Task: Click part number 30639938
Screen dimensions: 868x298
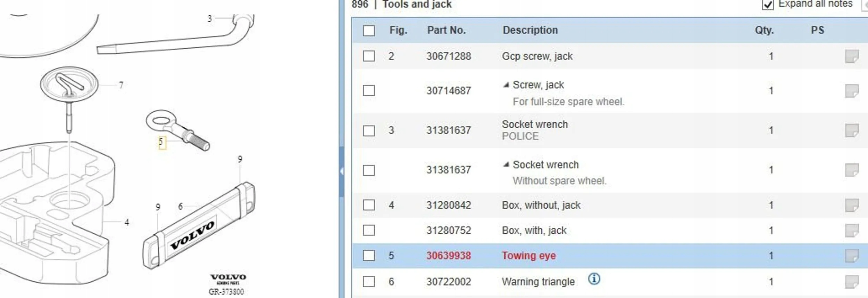Action: coord(449,256)
